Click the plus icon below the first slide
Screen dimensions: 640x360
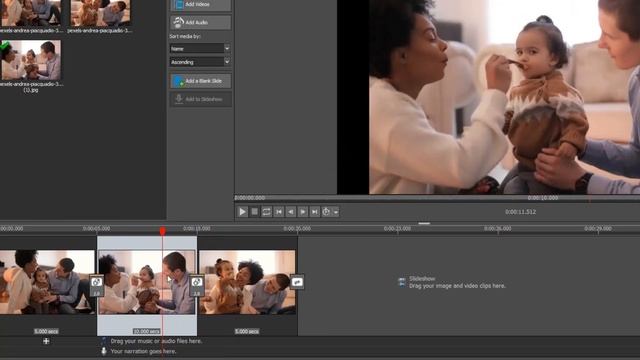(x=46, y=341)
